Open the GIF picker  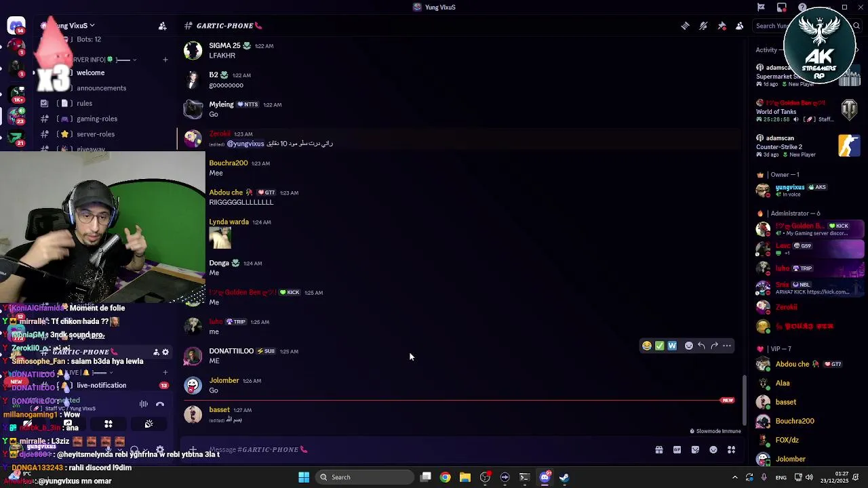click(x=677, y=449)
